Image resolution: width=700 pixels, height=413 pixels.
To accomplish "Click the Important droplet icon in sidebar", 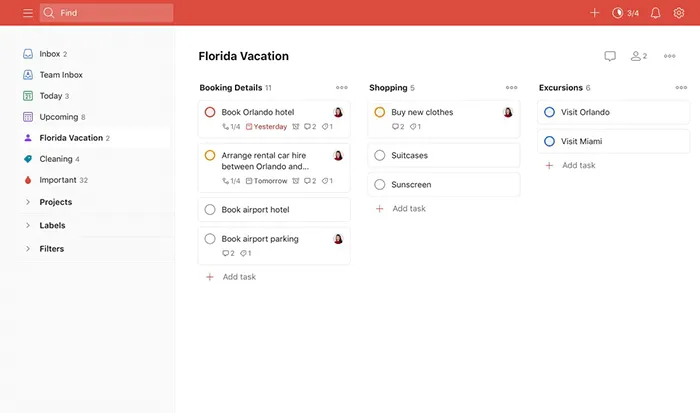I will pyautogui.click(x=28, y=179).
